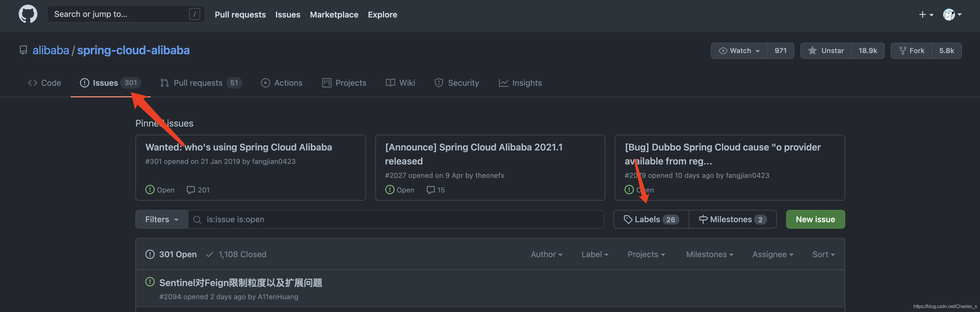Switch to the Projects tab
The image size is (980, 312).
pos(344,83)
